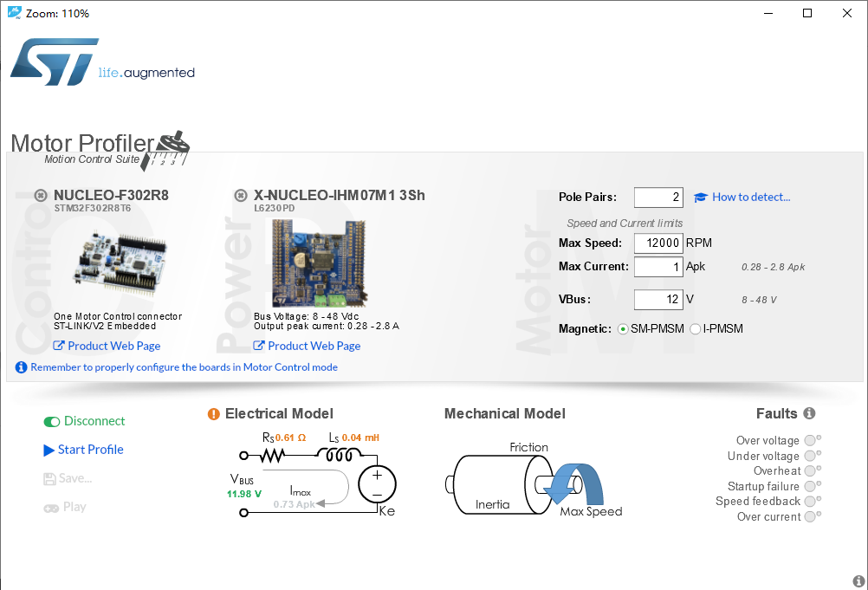Select the I-PMSM magnetic option
The image size is (868, 590).
(x=696, y=329)
